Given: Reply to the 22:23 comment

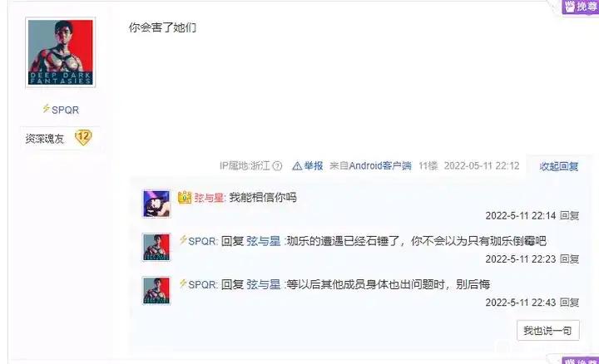Looking at the screenshot, I should 569,259.
